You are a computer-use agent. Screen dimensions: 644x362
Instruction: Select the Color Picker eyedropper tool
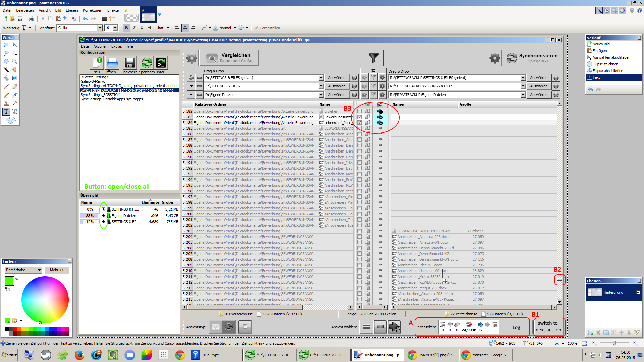tap(15, 95)
